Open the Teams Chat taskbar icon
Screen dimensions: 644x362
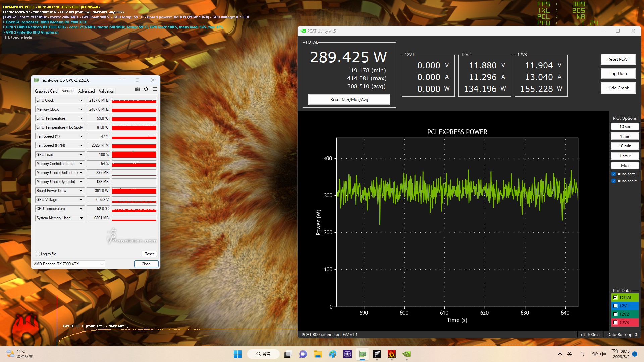pos(303,354)
